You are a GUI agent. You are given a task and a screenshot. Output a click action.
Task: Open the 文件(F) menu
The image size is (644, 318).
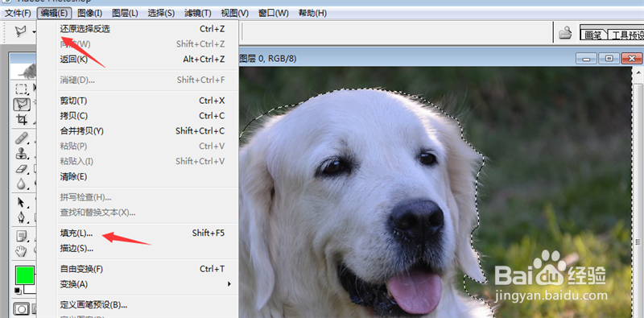[18, 13]
